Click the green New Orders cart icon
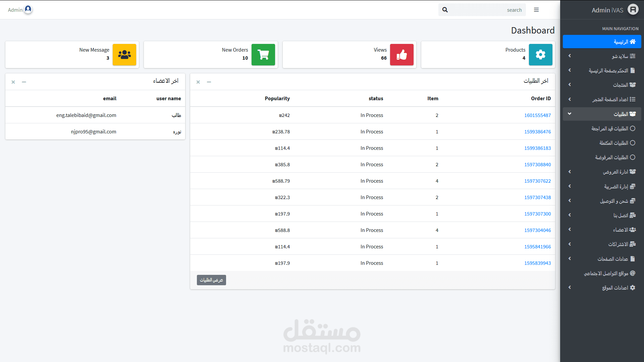644x362 pixels. [x=263, y=55]
